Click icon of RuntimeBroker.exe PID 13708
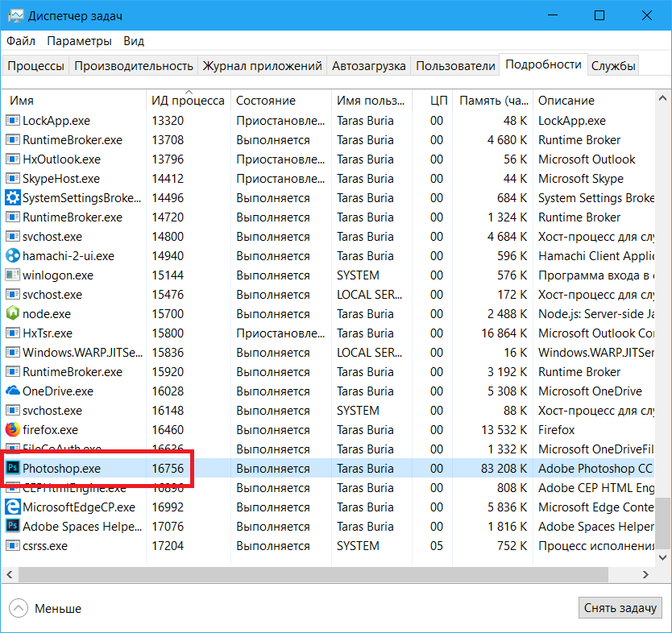 [13, 139]
